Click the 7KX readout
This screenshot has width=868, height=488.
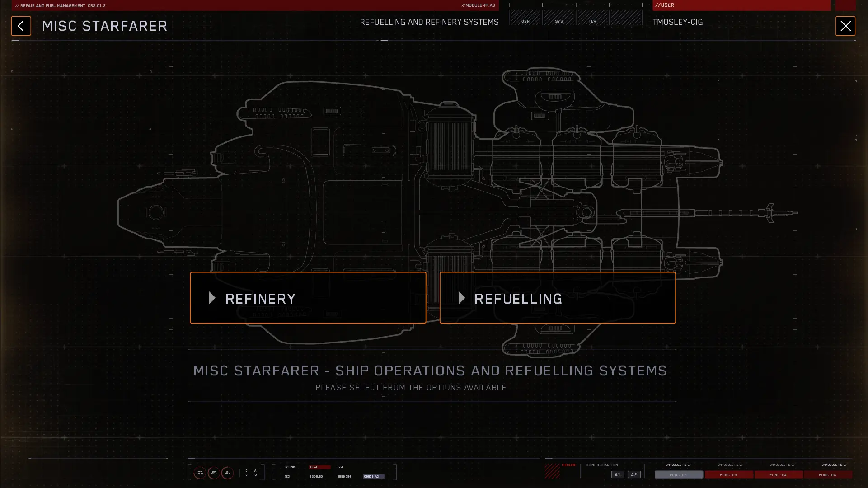pos(287,476)
